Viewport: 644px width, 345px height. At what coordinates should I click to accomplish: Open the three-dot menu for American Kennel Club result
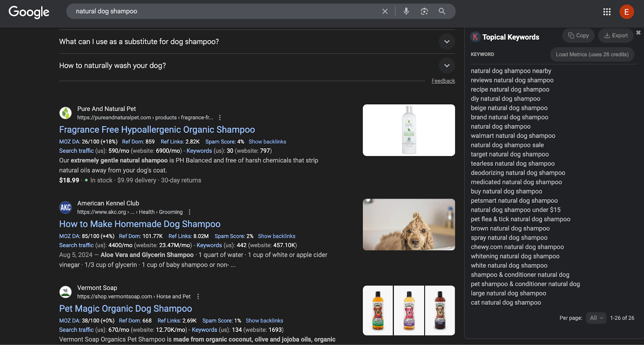click(190, 212)
